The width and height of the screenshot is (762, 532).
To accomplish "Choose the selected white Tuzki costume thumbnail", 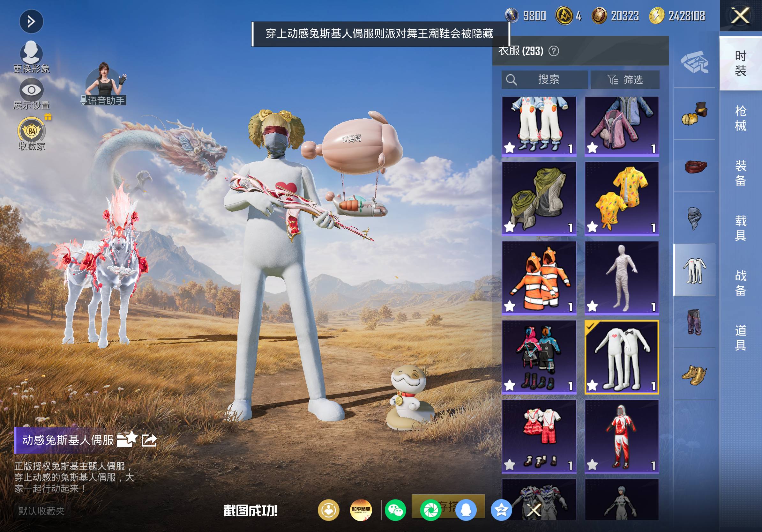I will [x=622, y=357].
